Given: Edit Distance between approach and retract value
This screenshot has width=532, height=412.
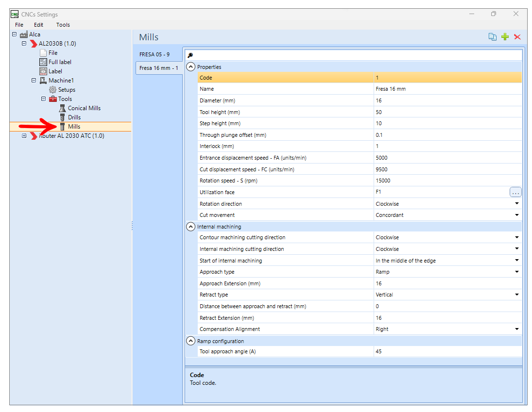Looking at the screenshot, I should 447,306.
